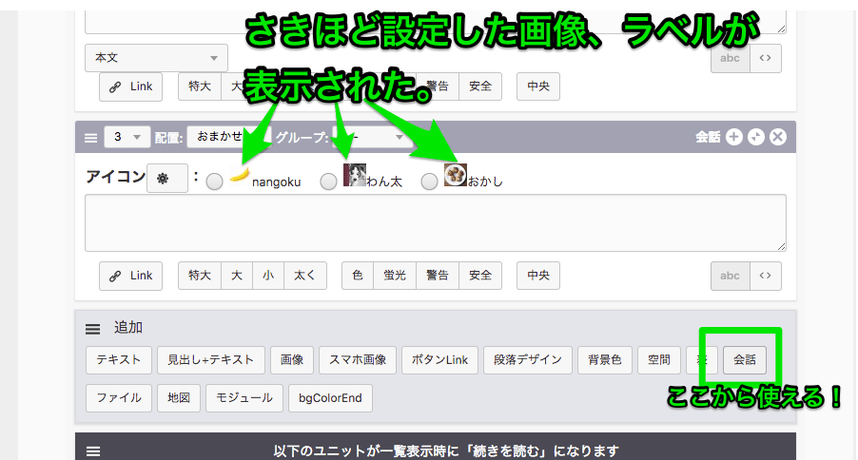Click the first plus icon beside 会話 header

coord(734,137)
